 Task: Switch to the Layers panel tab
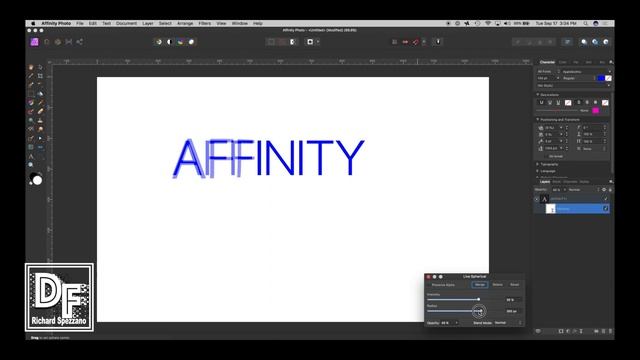tap(545, 182)
